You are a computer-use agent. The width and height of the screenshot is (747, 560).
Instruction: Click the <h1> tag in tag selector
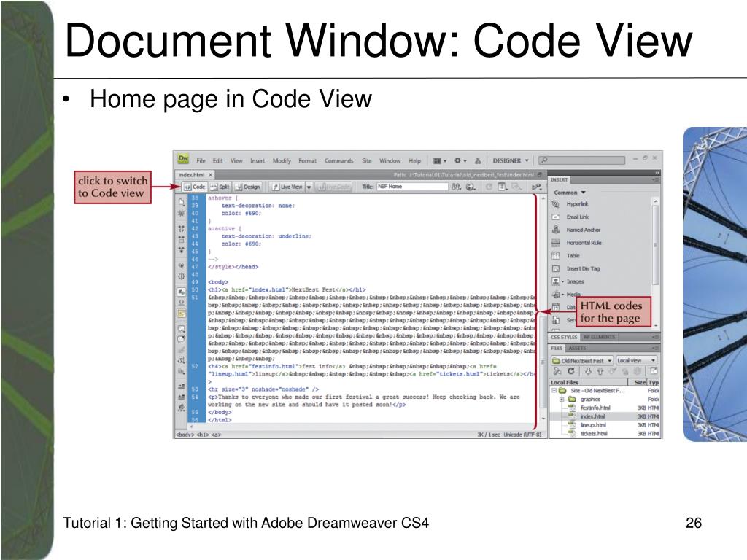pyautogui.click(x=201, y=435)
